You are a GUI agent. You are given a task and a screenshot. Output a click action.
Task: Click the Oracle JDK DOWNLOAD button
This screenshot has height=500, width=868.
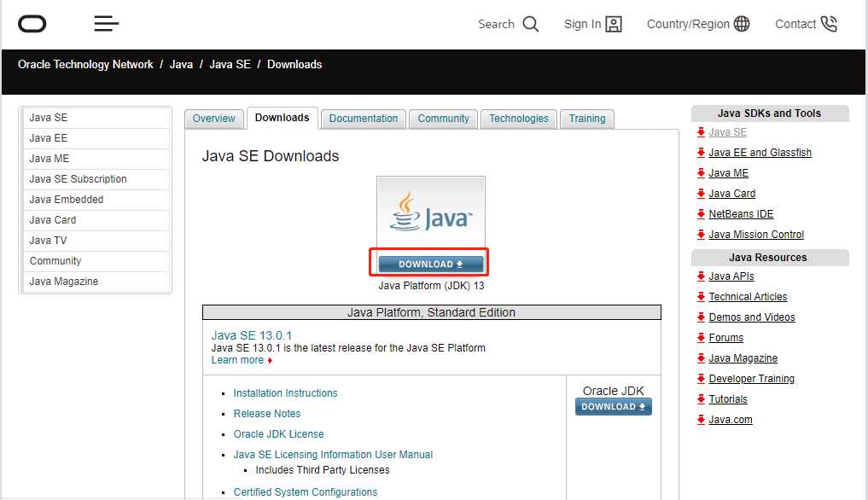tap(614, 406)
